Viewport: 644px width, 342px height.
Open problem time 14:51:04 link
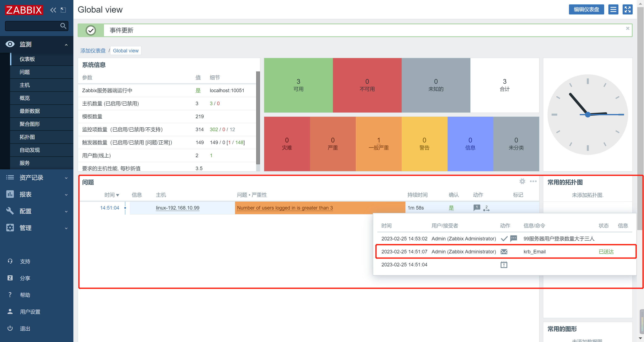pos(109,208)
